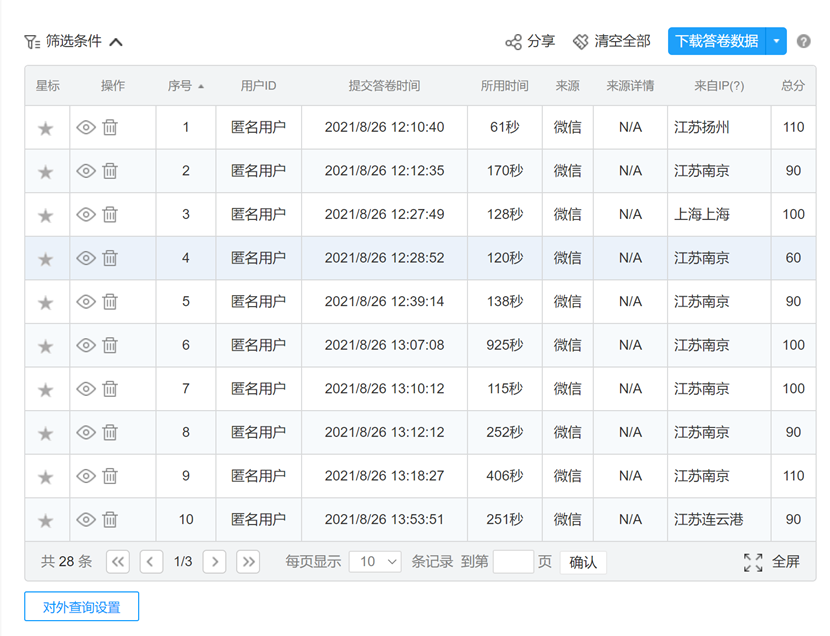Open the 分享 share icon
830x636 pixels.
(513, 42)
